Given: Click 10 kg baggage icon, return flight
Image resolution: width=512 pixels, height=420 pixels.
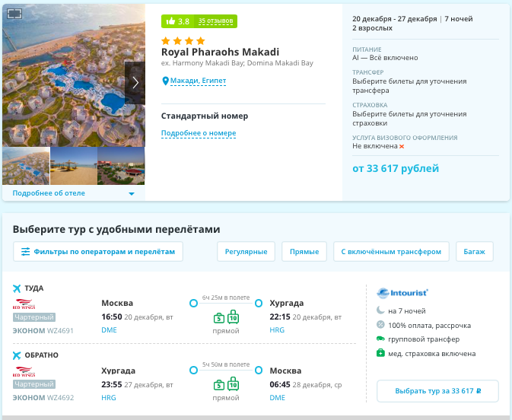Looking at the screenshot, I should [233, 383].
